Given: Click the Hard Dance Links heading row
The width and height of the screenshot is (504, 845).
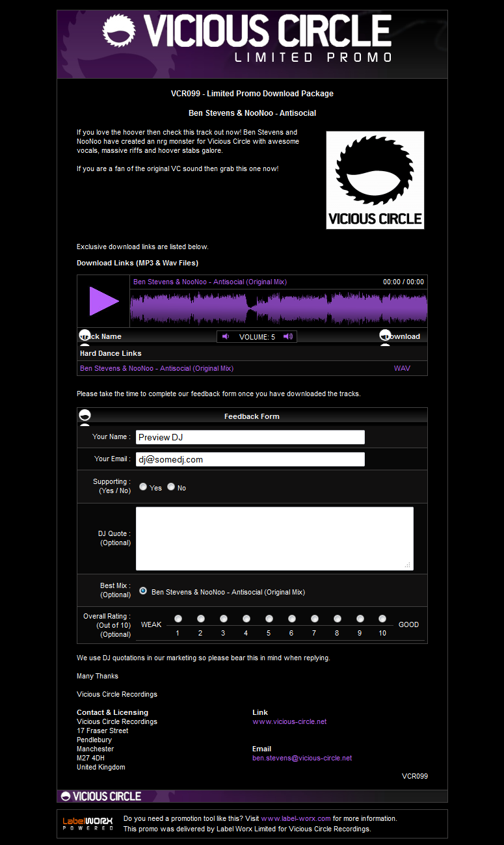Looking at the screenshot, I should [252, 353].
